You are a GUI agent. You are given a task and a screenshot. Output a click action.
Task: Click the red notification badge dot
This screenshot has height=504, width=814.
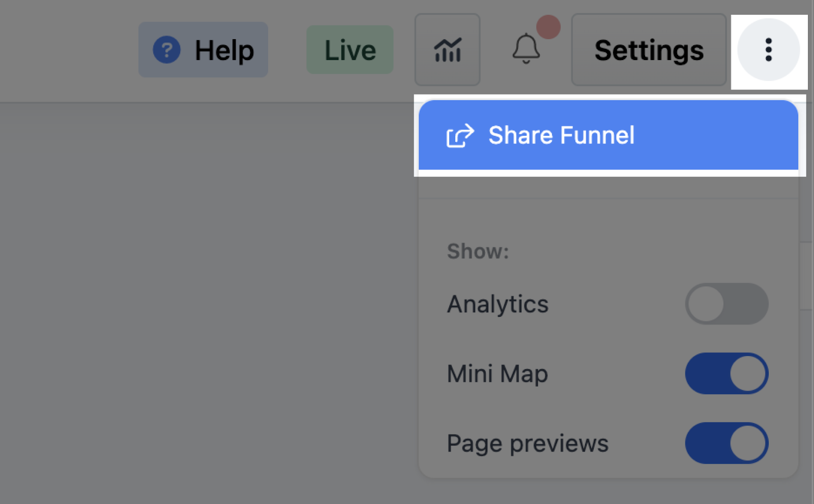548,27
